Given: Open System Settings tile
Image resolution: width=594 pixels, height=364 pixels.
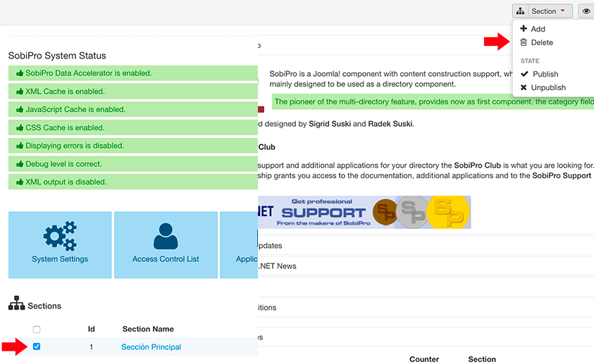Looking at the screenshot, I should [60, 245].
